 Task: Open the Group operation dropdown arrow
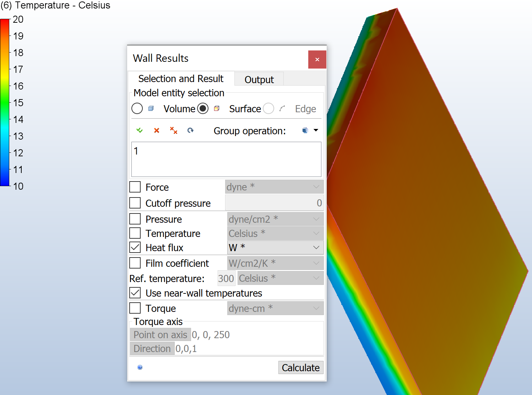(x=315, y=130)
